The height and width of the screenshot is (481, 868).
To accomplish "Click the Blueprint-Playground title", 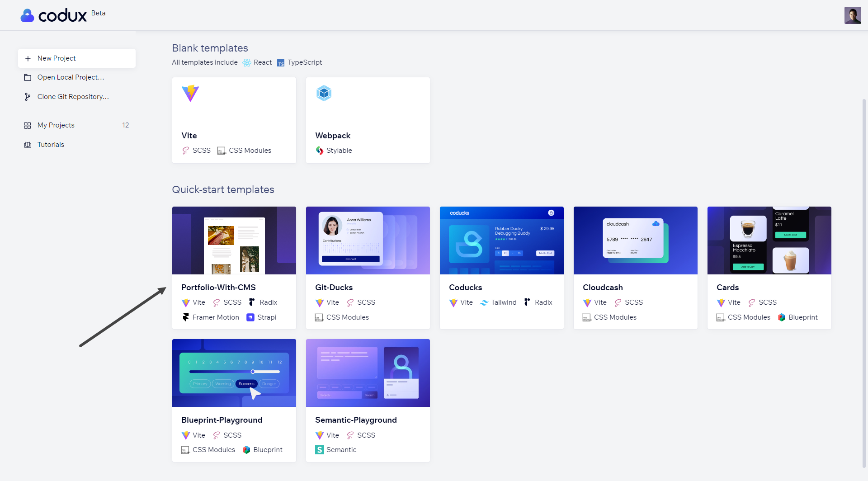I will (222, 420).
